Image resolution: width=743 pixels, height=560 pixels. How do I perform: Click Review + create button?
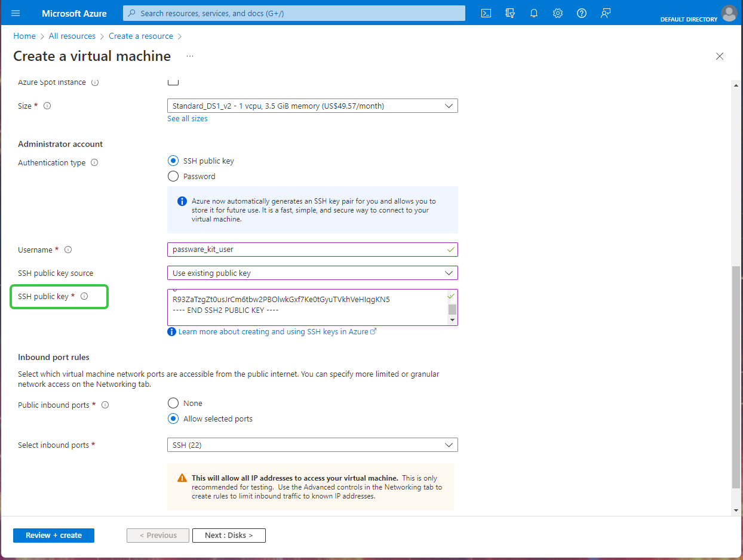point(54,536)
